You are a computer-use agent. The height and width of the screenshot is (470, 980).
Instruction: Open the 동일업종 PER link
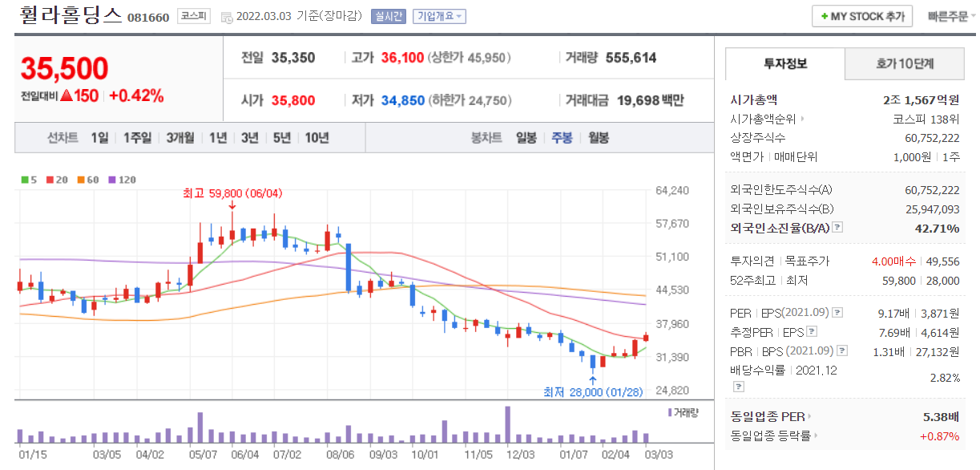click(x=770, y=417)
